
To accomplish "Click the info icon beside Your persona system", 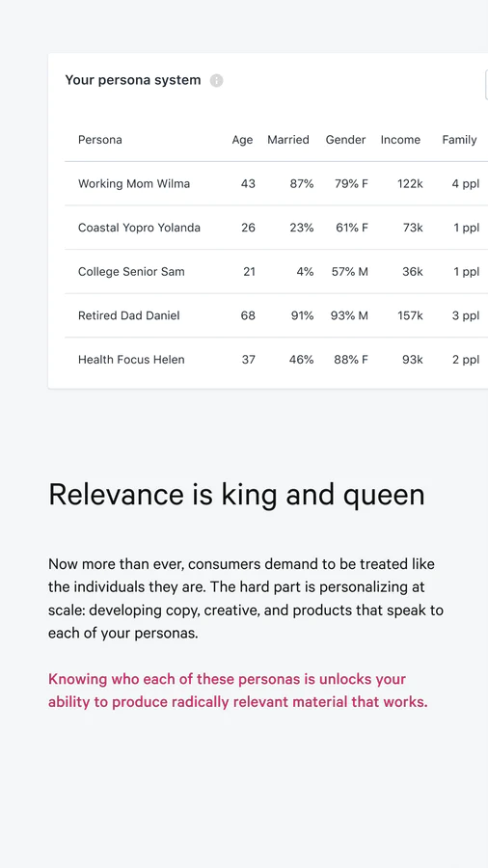I will tap(216, 81).
